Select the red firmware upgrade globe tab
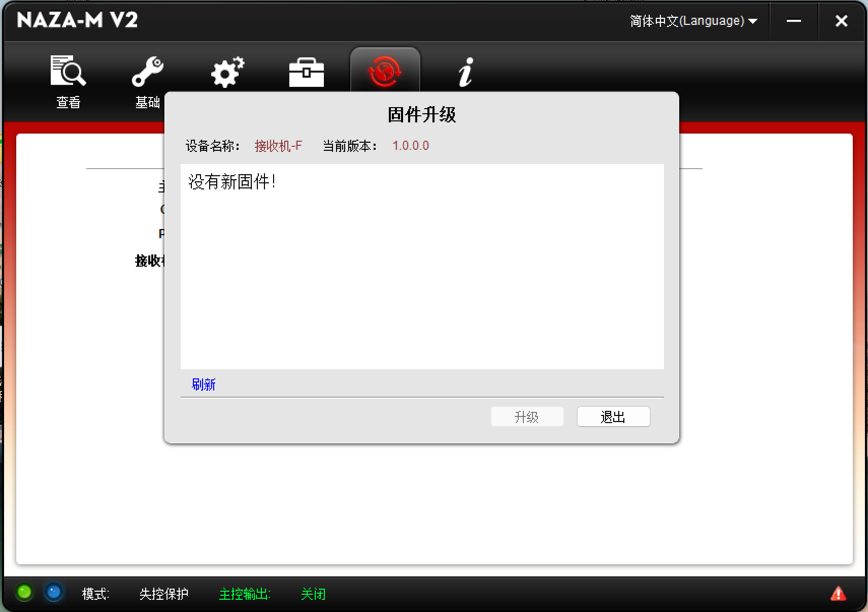868x612 pixels. (385, 71)
